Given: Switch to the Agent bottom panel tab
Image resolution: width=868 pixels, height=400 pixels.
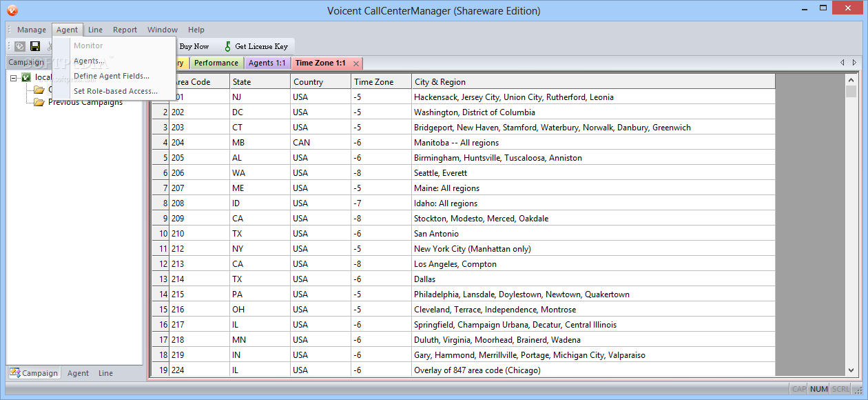Looking at the screenshot, I should point(78,373).
